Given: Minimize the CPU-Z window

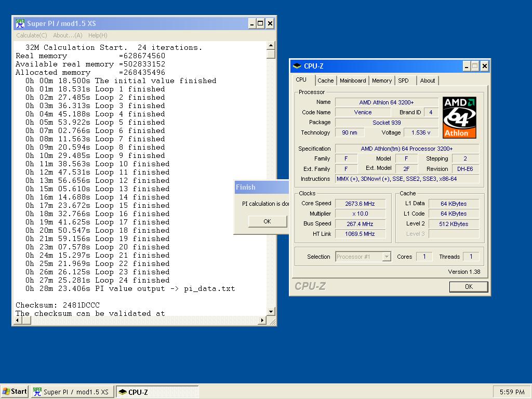Looking at the screenshot, I should [x=467, y=66].
